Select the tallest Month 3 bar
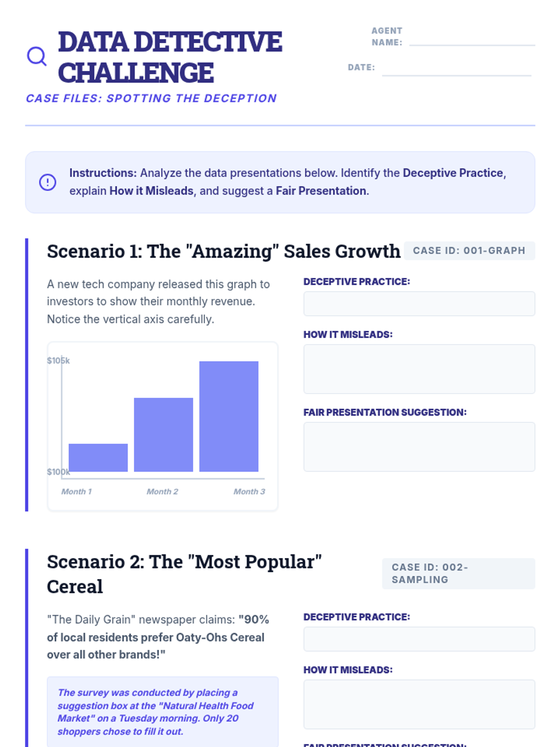Viewport: 560px width, 747px height. (x=229, y=416)
